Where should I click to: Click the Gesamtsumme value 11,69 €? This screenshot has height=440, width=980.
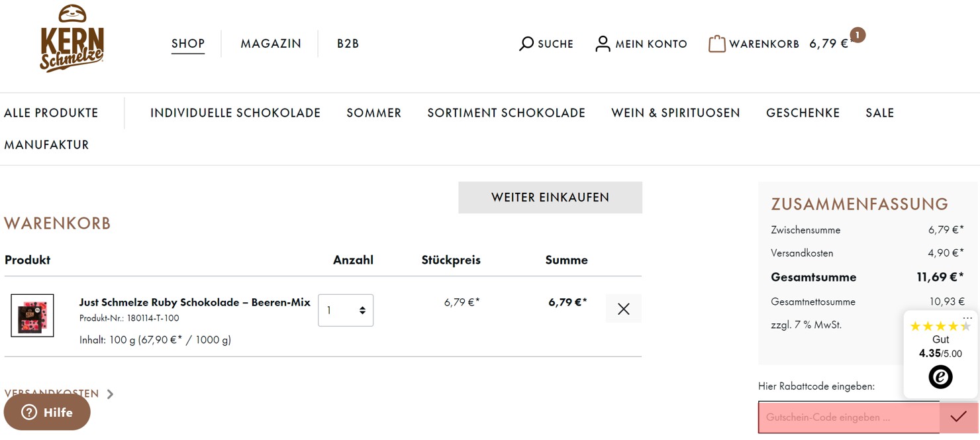point(940,277)
